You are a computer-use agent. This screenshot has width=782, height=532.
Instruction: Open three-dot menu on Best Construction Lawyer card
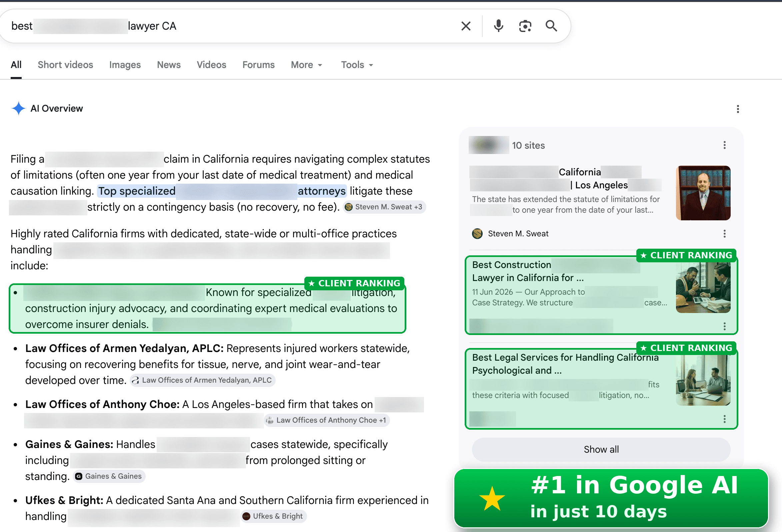coord(724,326)
